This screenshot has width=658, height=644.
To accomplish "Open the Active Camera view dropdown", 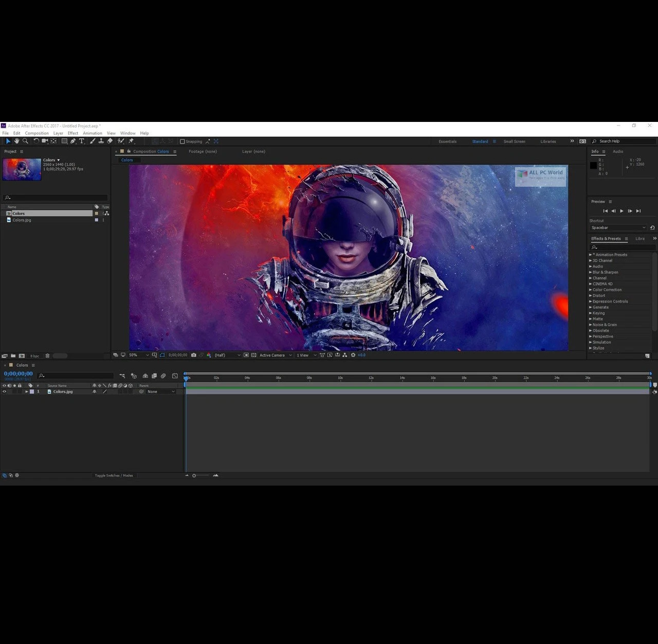I will pos(275,355).
